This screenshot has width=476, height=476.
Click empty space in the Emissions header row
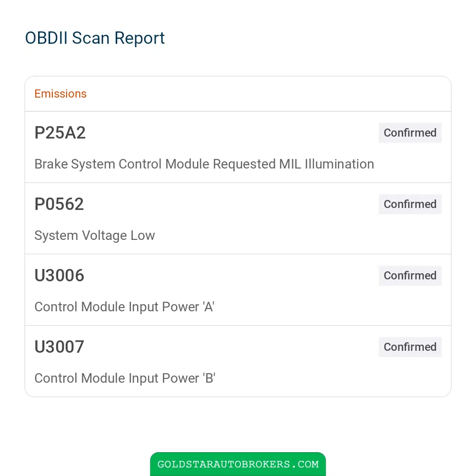pyautogui.click(x=267, y=94)
